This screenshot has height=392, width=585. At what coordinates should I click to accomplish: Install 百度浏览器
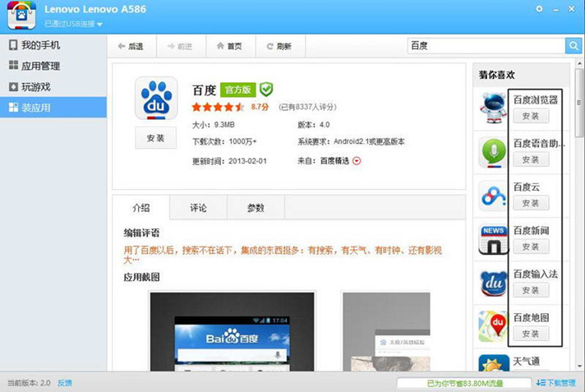(x=531, y=116)
